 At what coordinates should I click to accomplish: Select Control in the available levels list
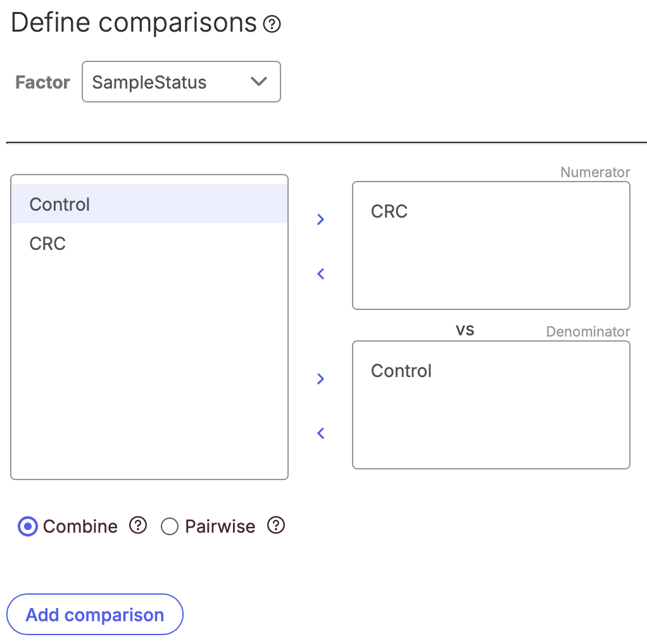click(x=149, y=204)
